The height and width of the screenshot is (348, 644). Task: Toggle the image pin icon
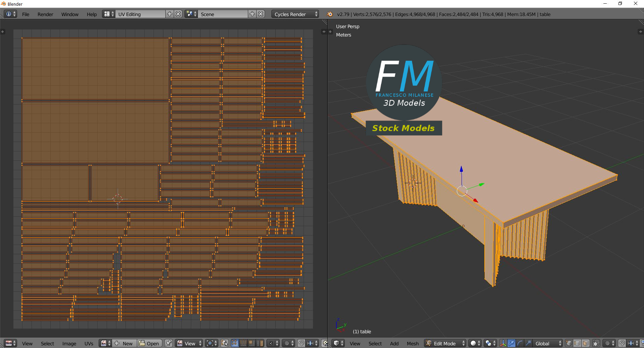(x=168, y=343)
